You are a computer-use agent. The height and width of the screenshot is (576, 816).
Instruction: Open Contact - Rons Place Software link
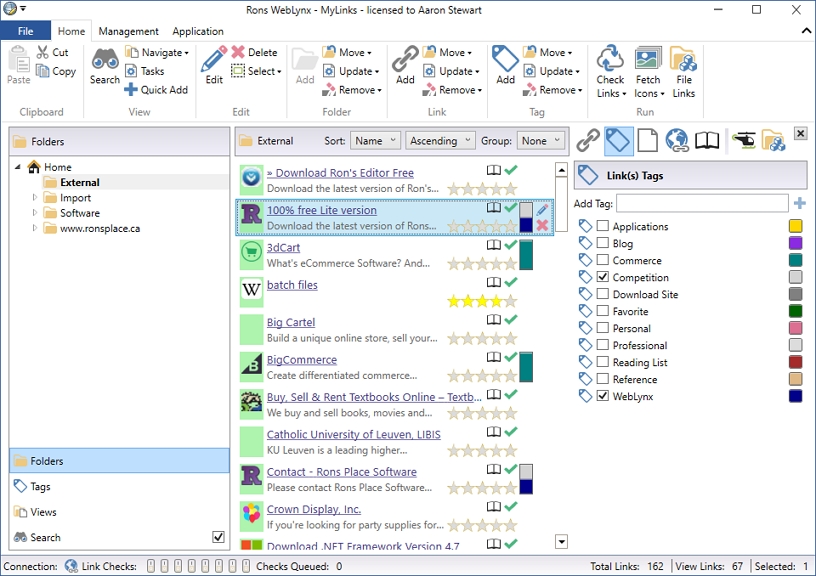point(341,471)
